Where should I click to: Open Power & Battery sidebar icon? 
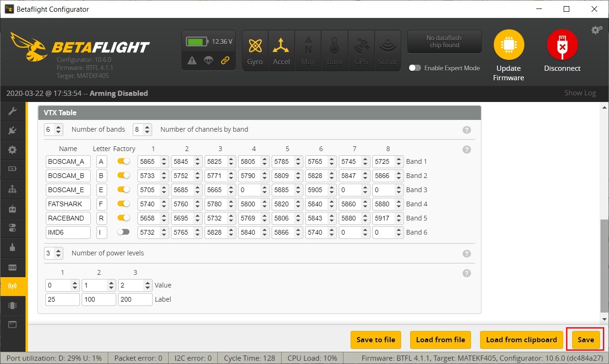pos(13,169)
